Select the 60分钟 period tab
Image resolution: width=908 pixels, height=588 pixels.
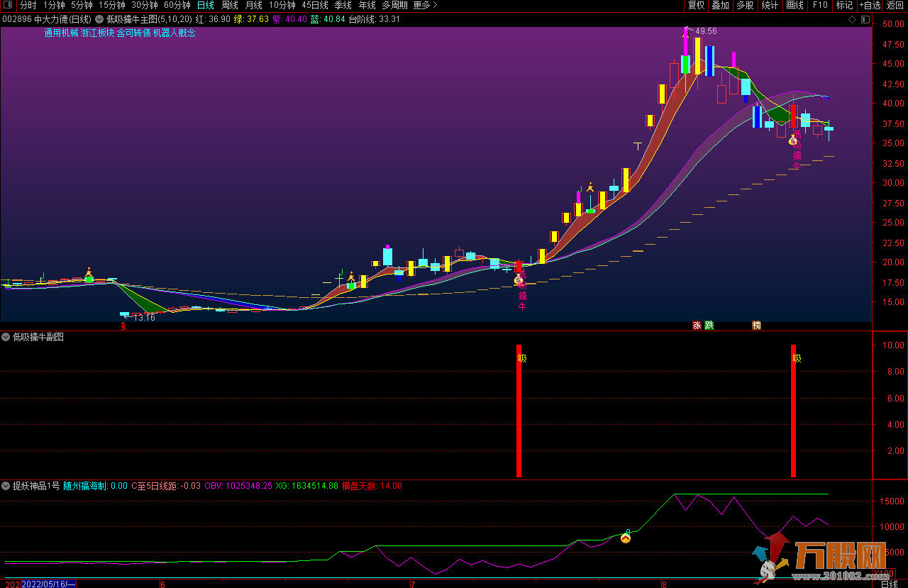coord(177,5)
